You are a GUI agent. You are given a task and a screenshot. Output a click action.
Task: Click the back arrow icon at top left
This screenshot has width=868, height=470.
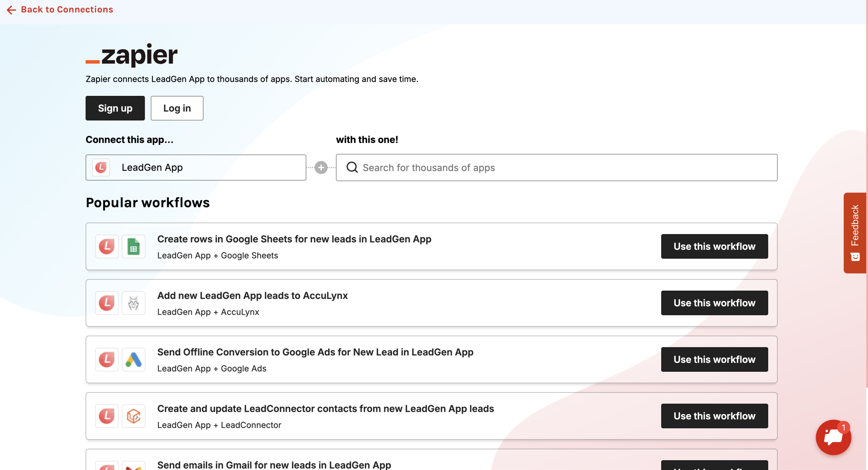[x=11, y=10]
